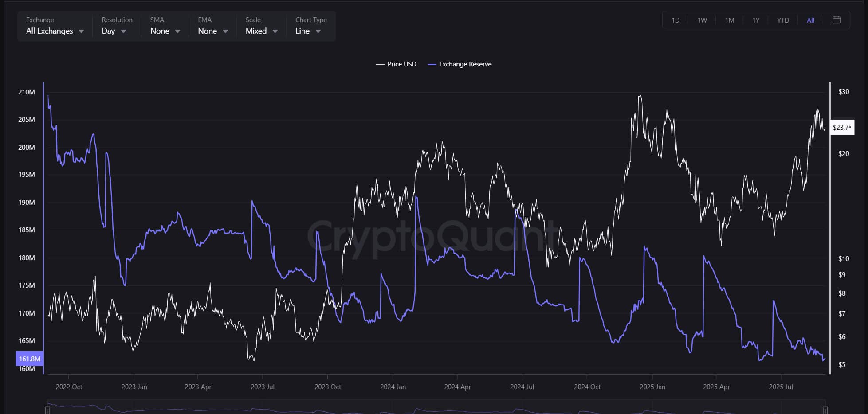This screenshot has height=414, width=868.
Task: Click the right handle of range navigator
Action: click(x=825, y=410)
